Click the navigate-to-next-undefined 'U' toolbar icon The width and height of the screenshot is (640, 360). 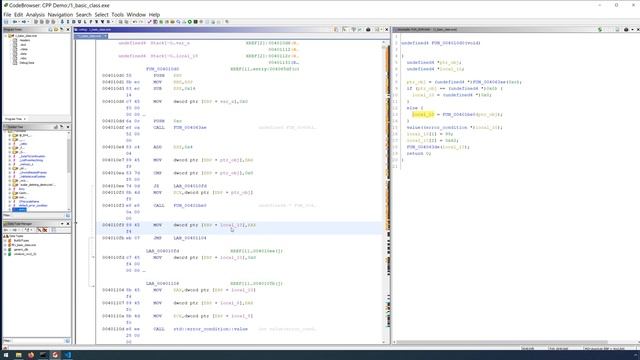80,22
